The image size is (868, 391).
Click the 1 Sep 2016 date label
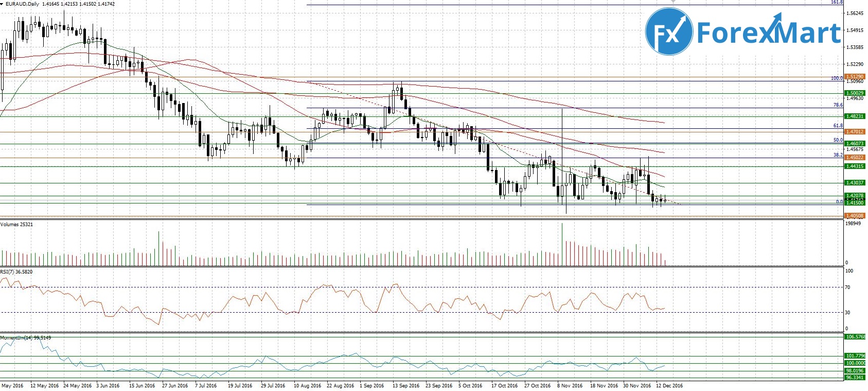pos(371,386)
